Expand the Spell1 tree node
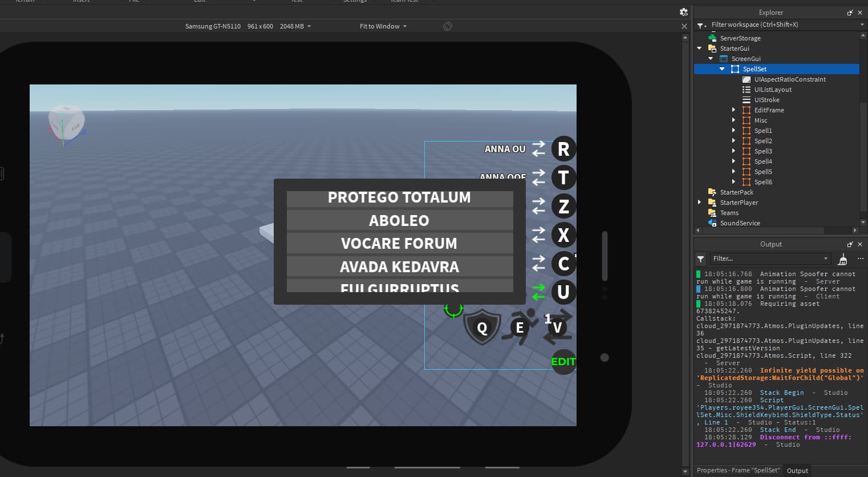868x477 pixels. 733,131
